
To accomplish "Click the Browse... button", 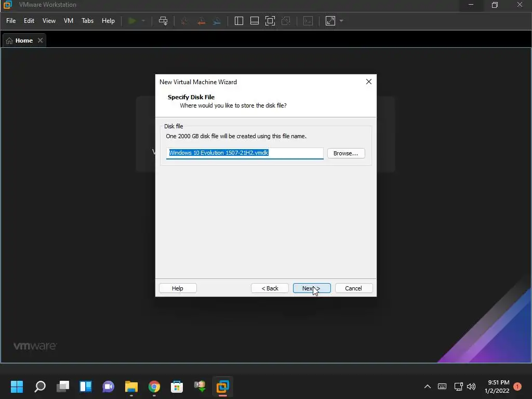I will click(x=345, y=153).
